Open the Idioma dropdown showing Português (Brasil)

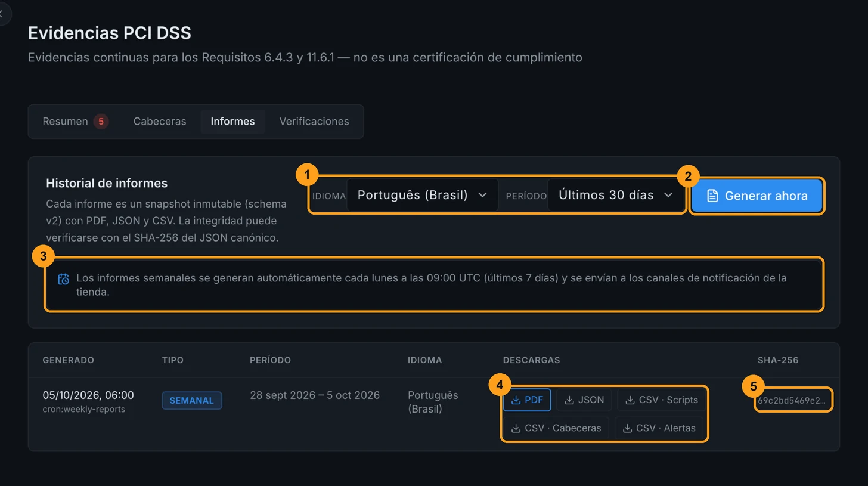tap(422, 195)
